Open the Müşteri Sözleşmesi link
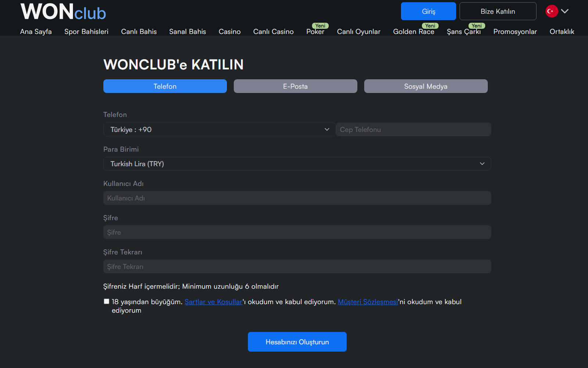The height and width of the screenshot is (368, 588). pos(367,301)
